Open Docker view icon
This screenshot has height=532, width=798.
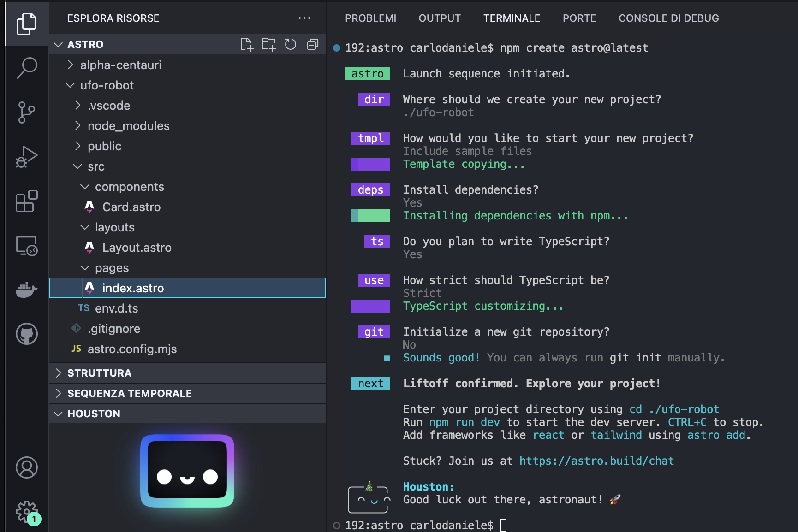[26, 290]
